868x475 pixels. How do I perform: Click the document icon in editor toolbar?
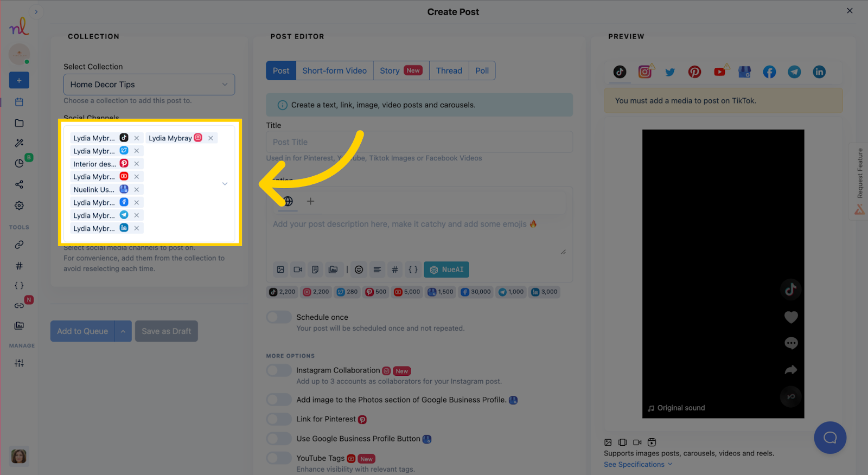pyautogui.click(x=315, y=269)
